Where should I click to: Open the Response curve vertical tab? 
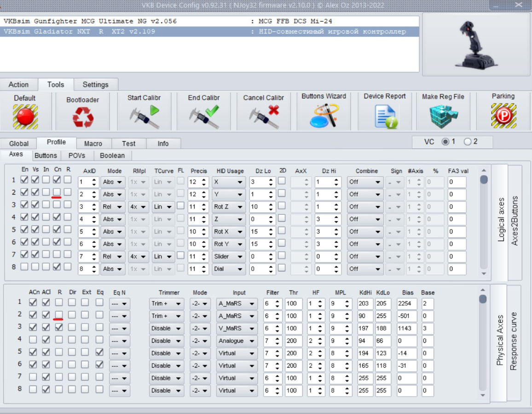(x=514, y=341)
